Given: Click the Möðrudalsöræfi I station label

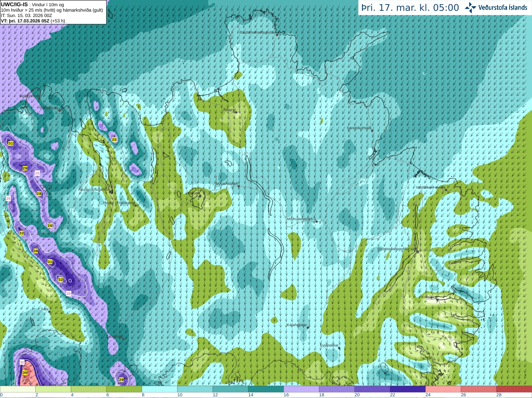Looking at the screenshot, I should tap(301, 219).
